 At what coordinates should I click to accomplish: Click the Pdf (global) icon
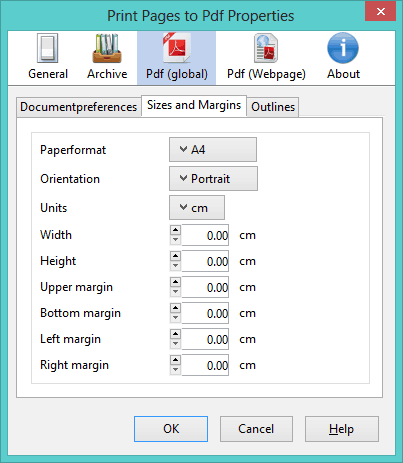(x=177, y=48)
